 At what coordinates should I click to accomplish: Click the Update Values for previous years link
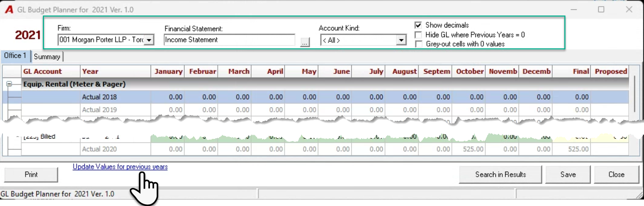(x=120, y=167)
